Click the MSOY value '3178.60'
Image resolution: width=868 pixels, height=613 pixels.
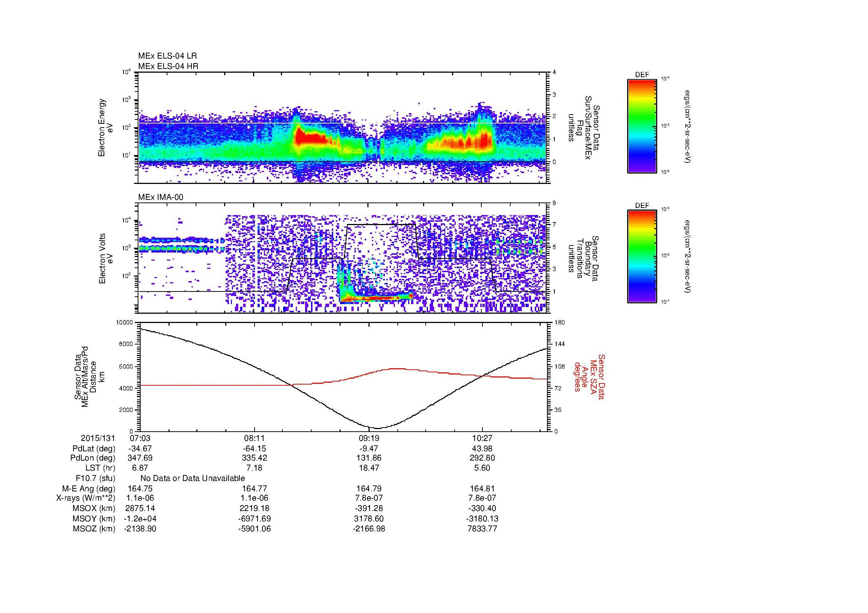coord(369,518)
